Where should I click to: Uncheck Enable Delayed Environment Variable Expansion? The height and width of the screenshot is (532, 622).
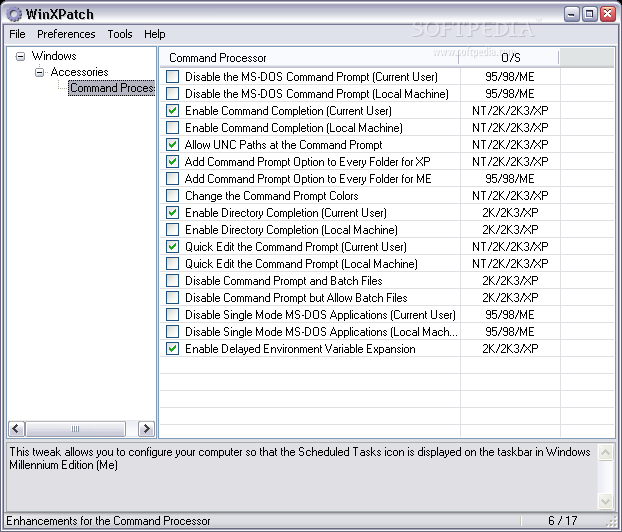point(173,349)
